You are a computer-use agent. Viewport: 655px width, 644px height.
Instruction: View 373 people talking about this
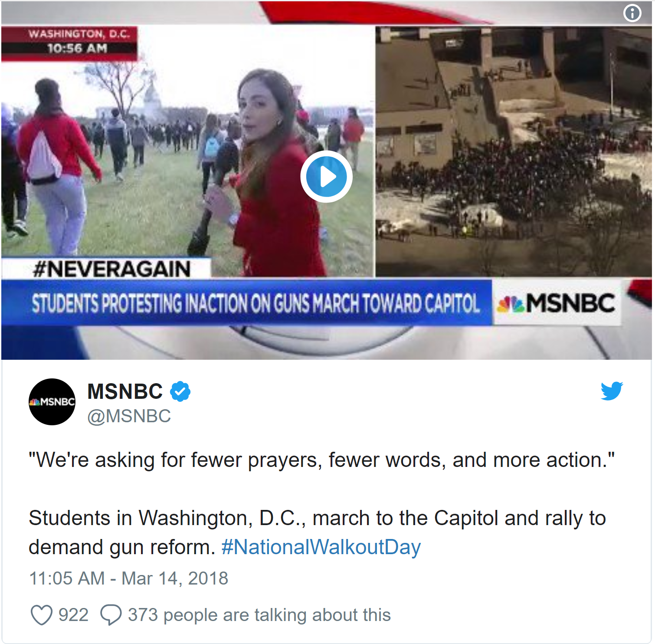[259, 615]
